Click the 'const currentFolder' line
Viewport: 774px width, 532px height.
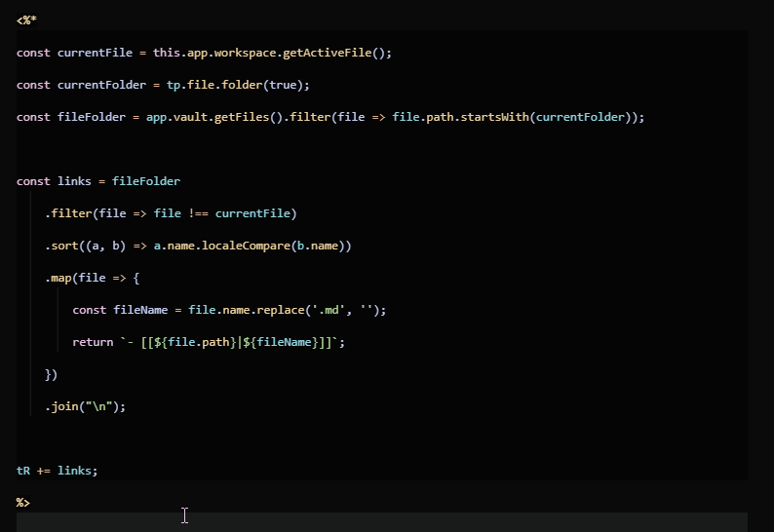click(163, 85)
